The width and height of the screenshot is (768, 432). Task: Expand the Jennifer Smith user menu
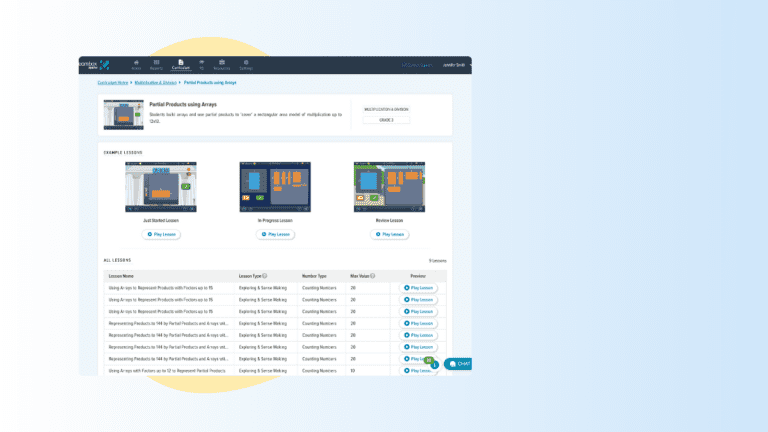tap(456, 65)
